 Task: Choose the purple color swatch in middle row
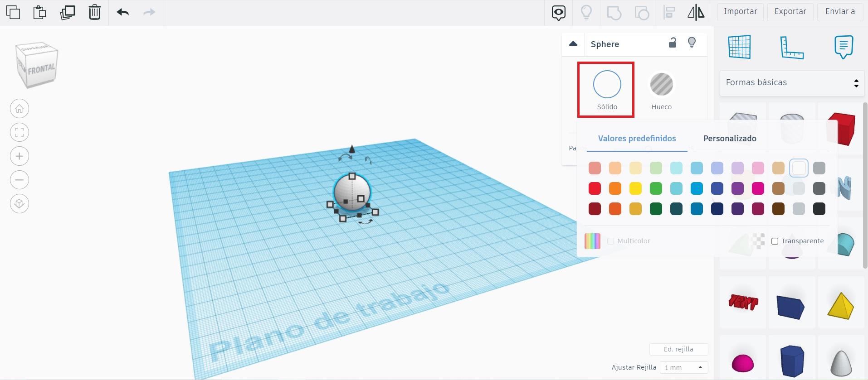click(x=737, y=188)
